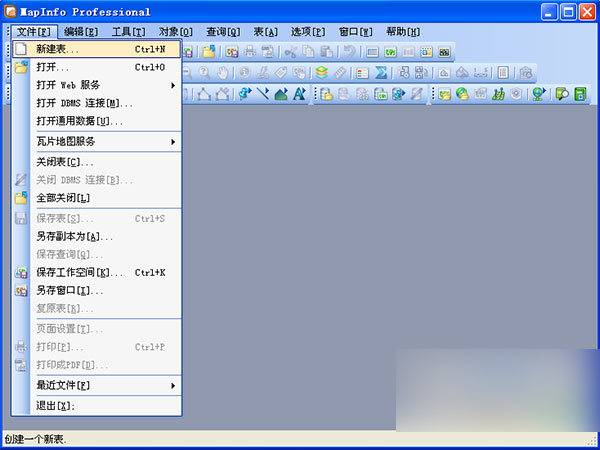Choose 另存副本为[A]... entry
This screenshot has height=450, width=600.
(97, 236)
